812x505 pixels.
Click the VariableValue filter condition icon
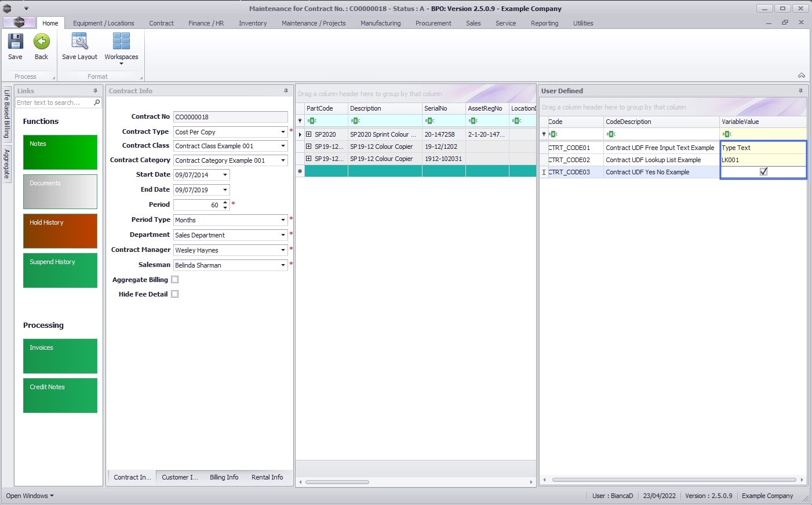tap(727, 134)
